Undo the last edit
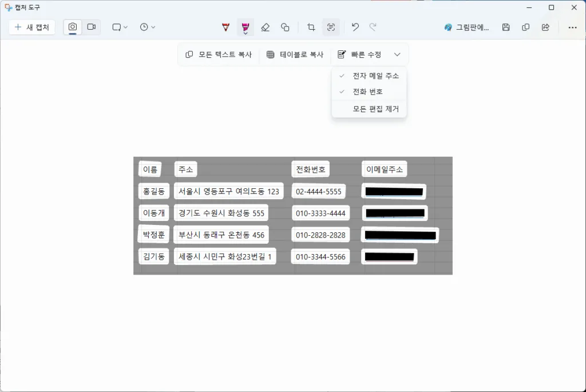Screen dimensions: 586x392 pyautogui.click(x=355, y=27)
